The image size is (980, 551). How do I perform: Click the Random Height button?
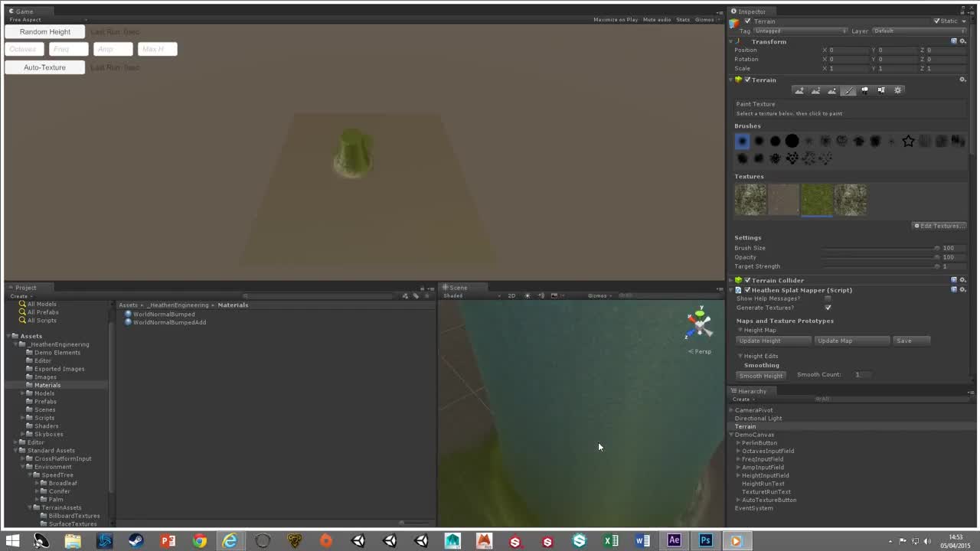[x=44, y=31]
